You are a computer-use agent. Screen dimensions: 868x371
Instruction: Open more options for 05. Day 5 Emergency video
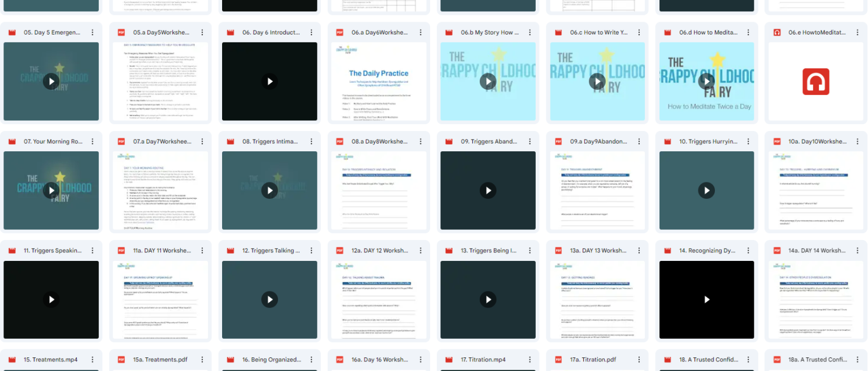(93, 33)
